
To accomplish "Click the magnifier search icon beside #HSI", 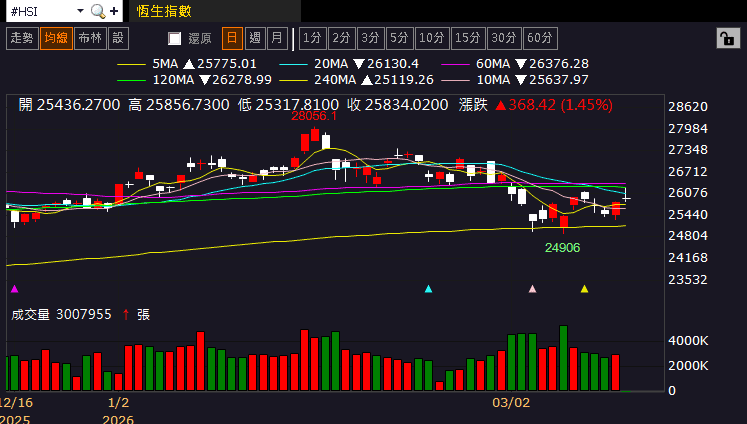I will click(x=97, y=11).
